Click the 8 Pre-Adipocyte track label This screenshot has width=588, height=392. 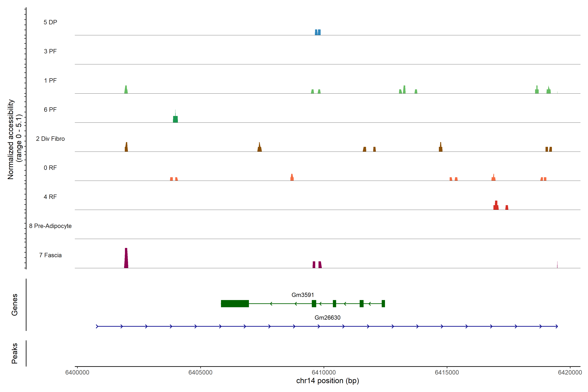(x=50, y=226)
